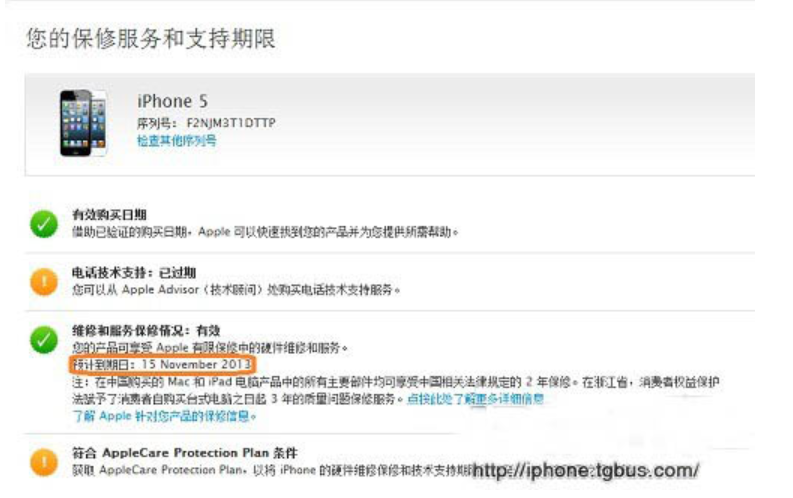
Task: Click the green checkmark beside 有效购买日期
Action: (44, 223)
